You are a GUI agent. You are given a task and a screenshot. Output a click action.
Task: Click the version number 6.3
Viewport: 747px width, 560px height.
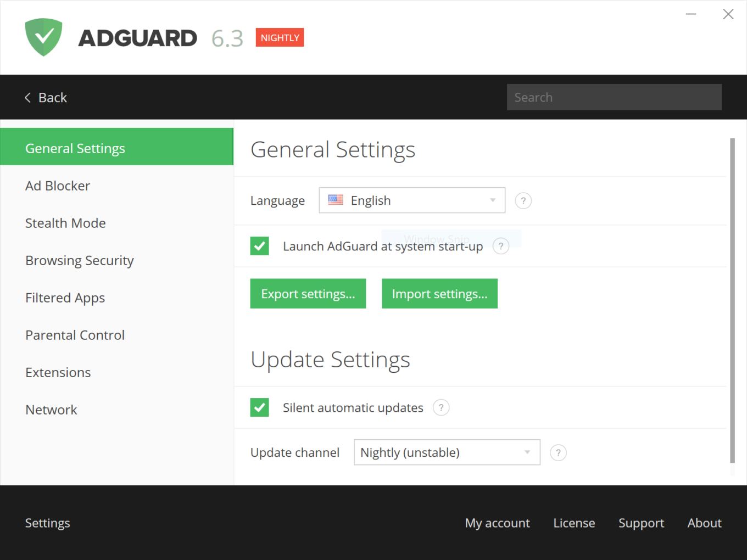(x=227, y=38)
